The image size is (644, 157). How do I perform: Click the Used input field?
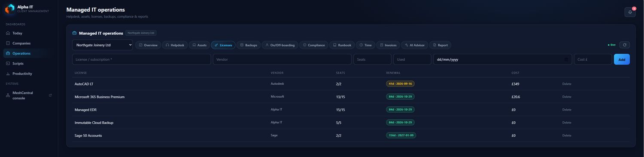click(412, 59)
